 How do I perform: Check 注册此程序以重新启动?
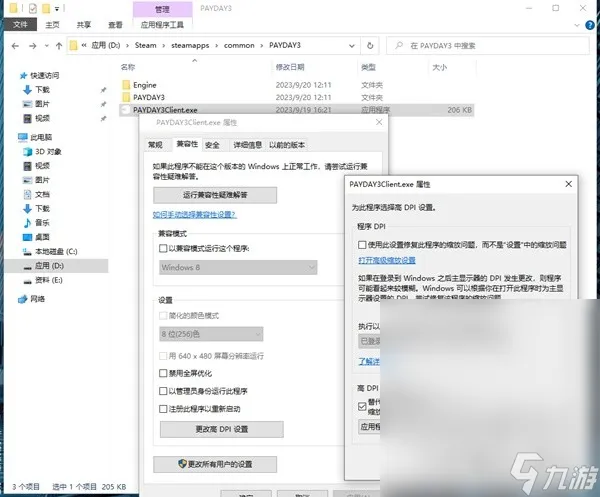[x=163, y=409]
